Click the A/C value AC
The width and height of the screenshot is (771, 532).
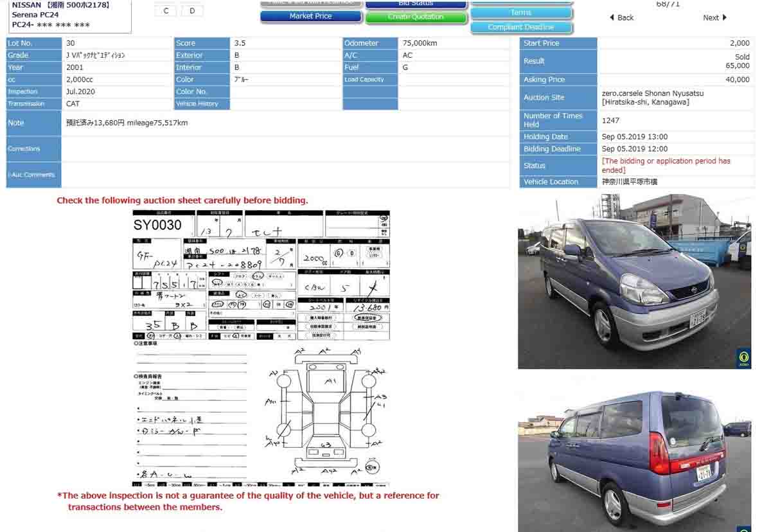coord(407,55)
